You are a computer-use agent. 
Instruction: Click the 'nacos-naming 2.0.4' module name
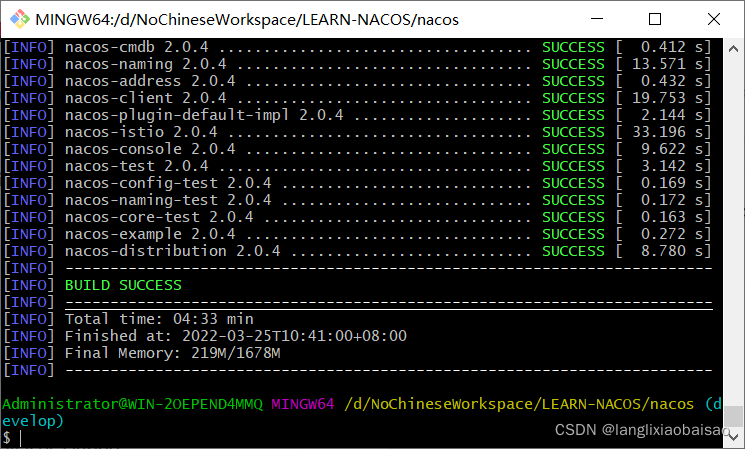(145, 64)
